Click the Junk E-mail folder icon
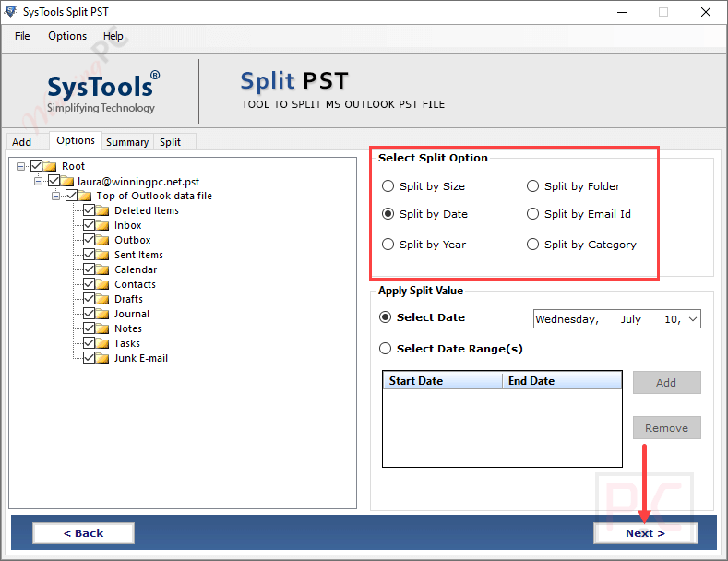The image size is (728, 561). click(102, 358)
